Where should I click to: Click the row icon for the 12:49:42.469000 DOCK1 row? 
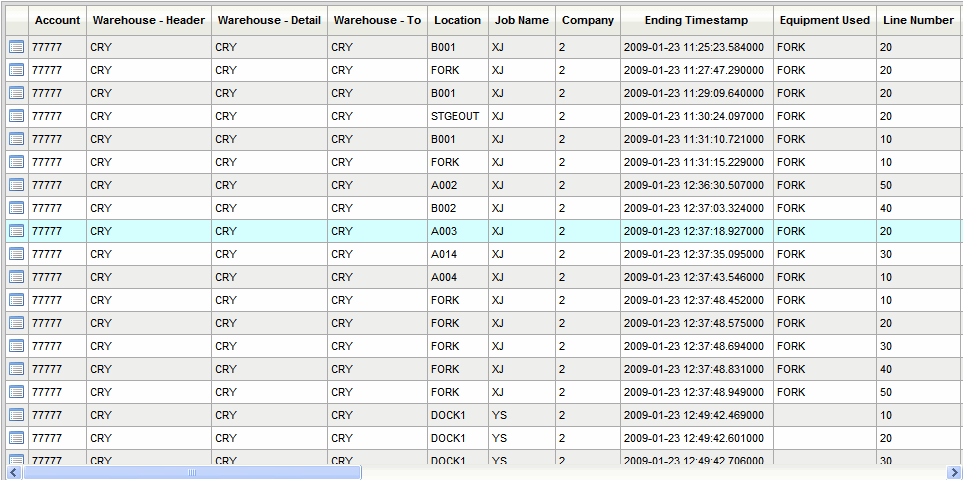[x=16, y=415]
